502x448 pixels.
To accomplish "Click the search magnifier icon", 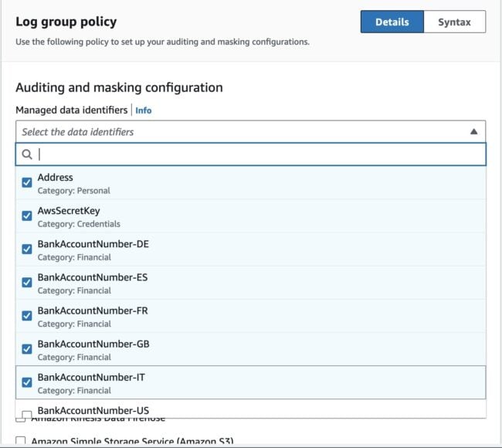I will point(27,154).
